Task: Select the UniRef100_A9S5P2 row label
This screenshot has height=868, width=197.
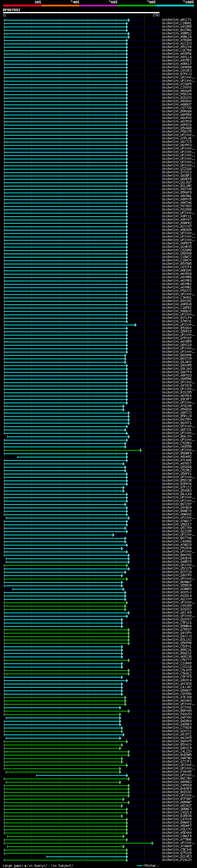Action: 177,60
